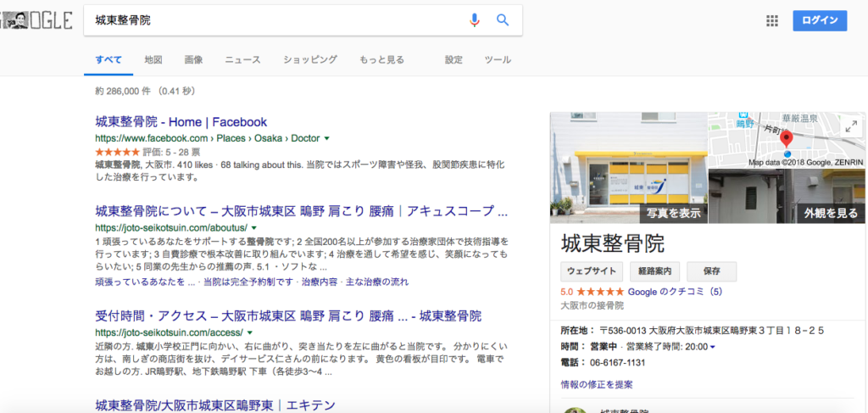Open the 城東整骨院について result link
868x413 pixels.
click(301, 211)
